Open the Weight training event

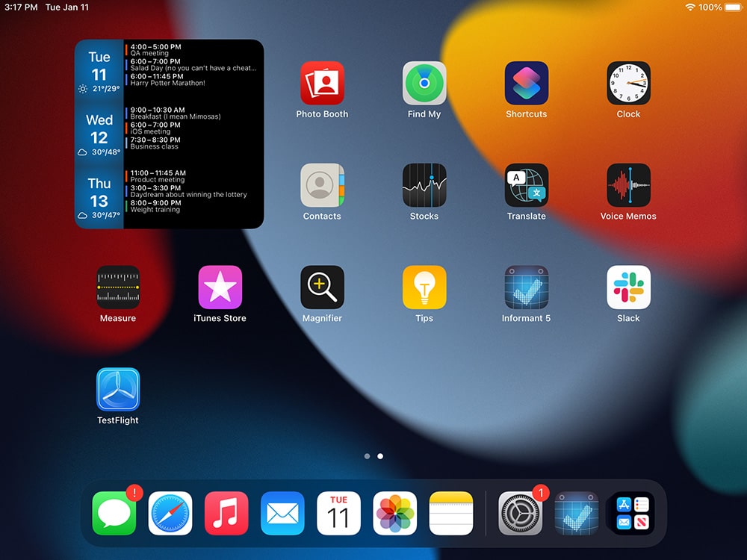[x=194, y=206]
